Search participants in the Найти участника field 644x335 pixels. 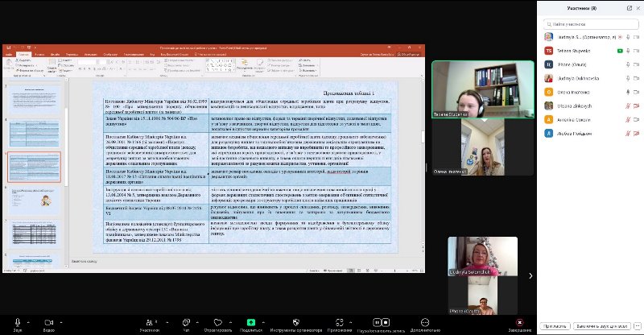click(x=590, y=24)
